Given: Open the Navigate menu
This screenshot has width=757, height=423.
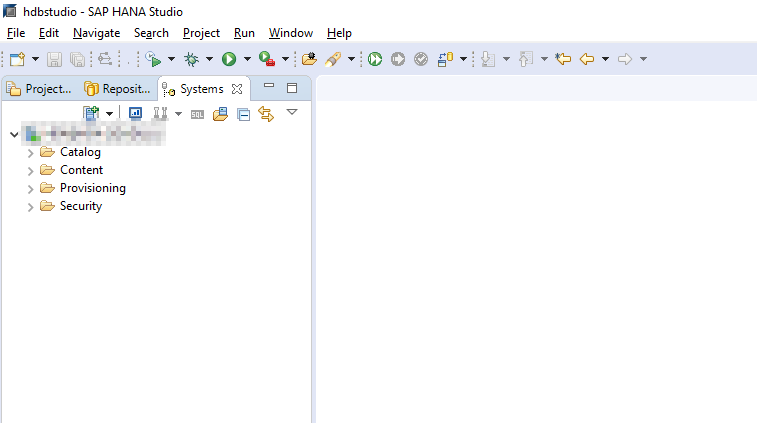Looking at the screenshot, I should point(97,33).
